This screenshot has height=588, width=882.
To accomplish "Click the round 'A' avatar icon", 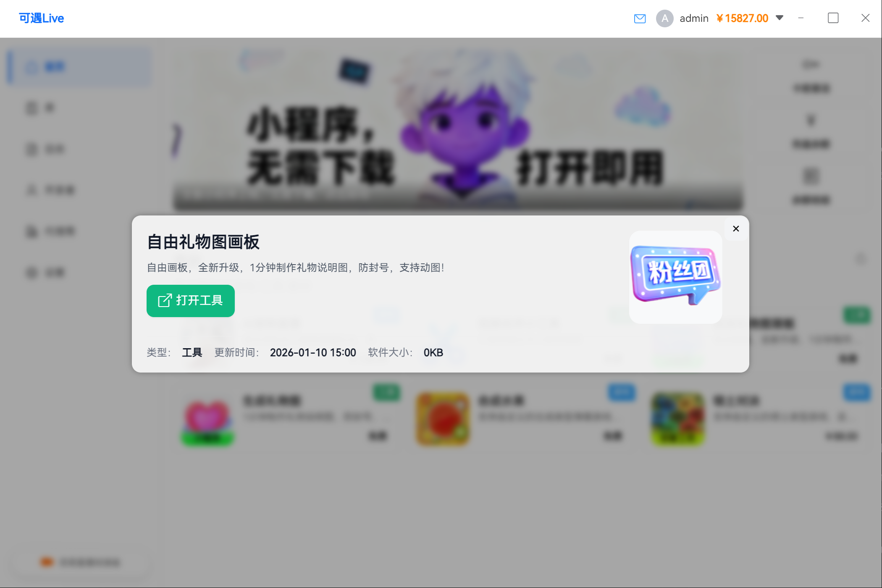I will point(664,18).
